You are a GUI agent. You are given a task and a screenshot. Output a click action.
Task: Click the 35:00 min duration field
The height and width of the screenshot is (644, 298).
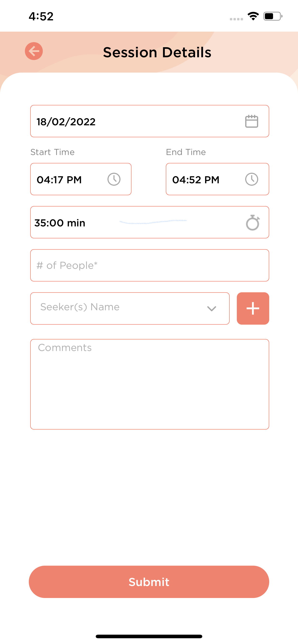pyautogui.click(x=135, y=223)
